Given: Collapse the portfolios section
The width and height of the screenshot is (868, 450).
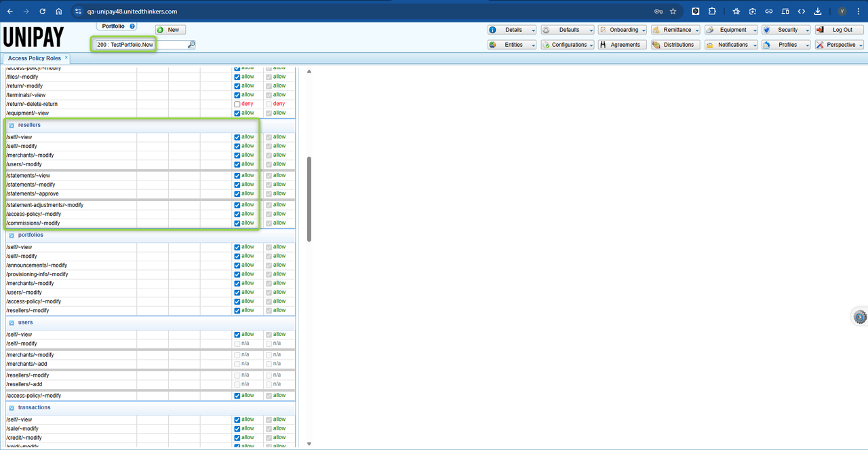Looking at the screenshot, I should pyautogui.click(x=12, y=236).
